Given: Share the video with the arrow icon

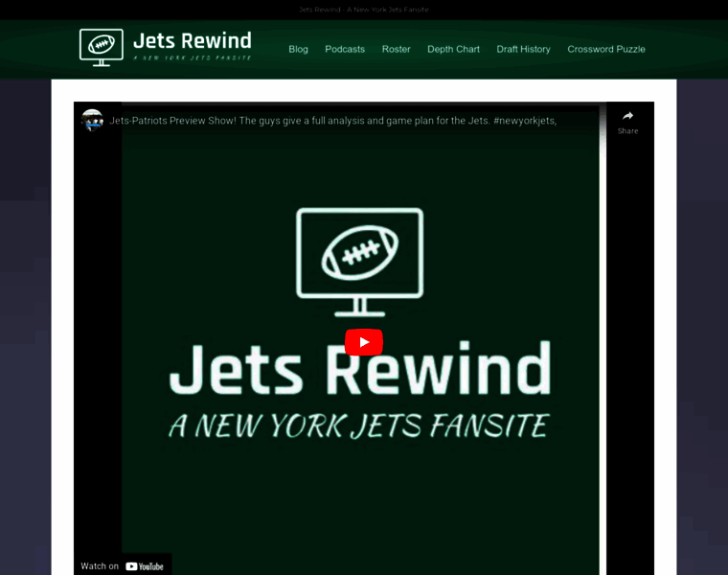Looking at the screenshot, I should tap(627, 122).
